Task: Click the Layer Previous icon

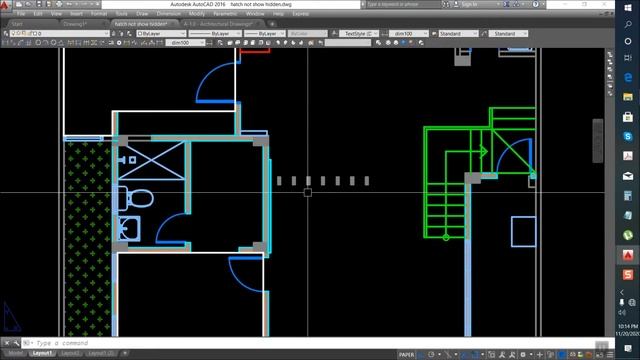Action: click(x=121, y=33)
